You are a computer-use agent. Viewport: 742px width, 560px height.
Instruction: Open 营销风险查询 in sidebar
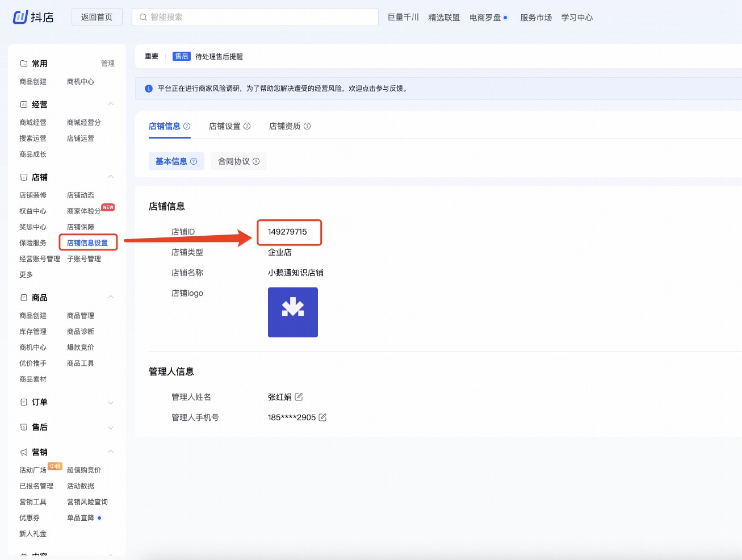pyautogui.click(x=87, y=502)
